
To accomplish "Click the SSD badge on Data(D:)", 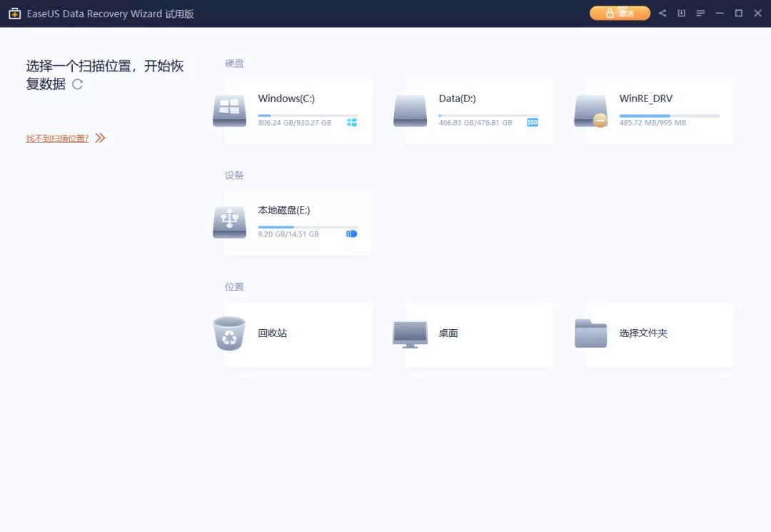I will point(533,122).
